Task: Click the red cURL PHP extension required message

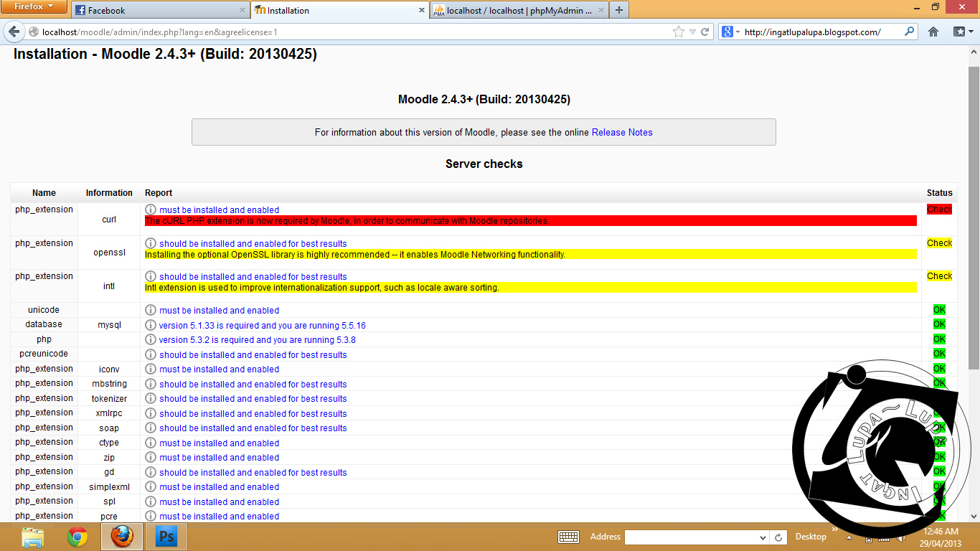Action: [x=531, y=221]
